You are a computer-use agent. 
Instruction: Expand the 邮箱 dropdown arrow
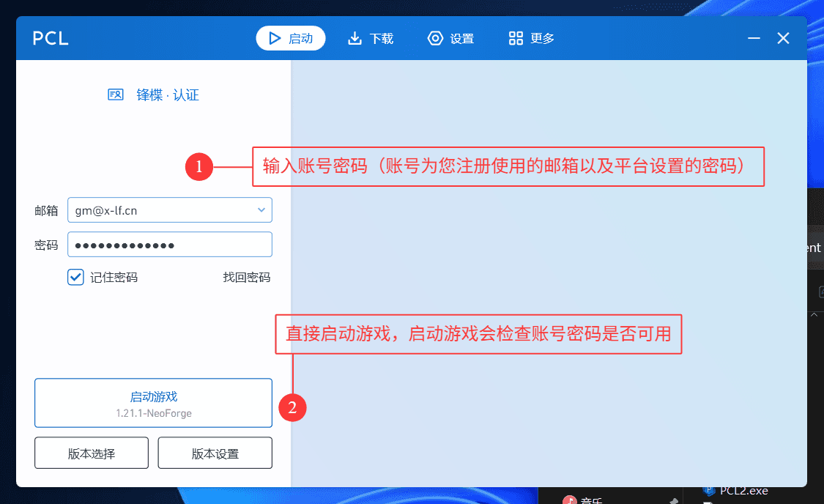[261, 210]
